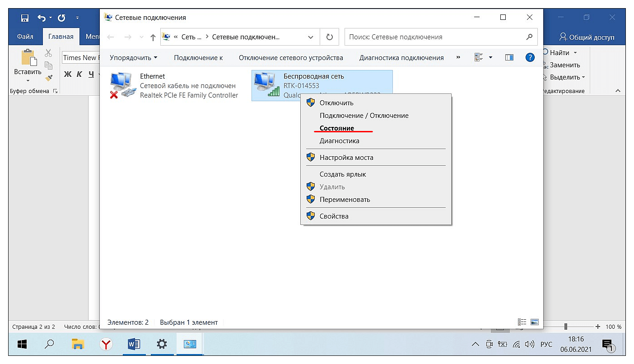Redo action in Word toolbar
Image resolution: width=634 pixels, height=364 pixels.
point(61,18)
